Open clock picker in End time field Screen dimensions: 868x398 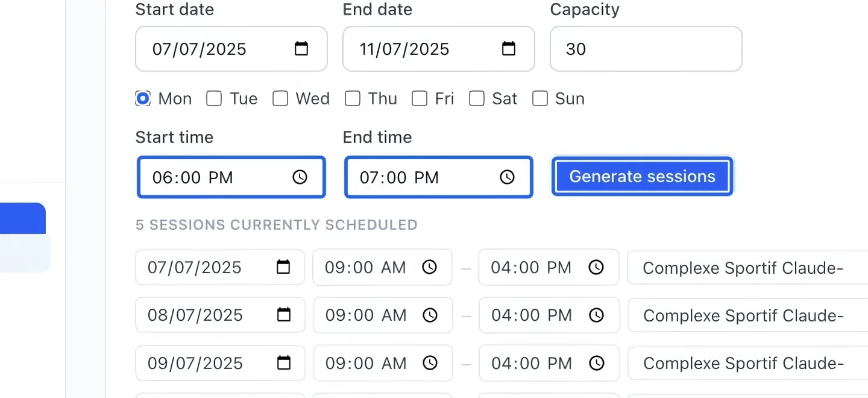[508, 177]
